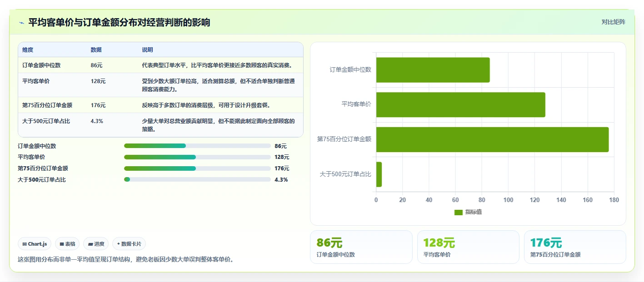644x282 pixels.
Task: Open the 86元 订单金额中位数 data card
Action: pos(361,247)
